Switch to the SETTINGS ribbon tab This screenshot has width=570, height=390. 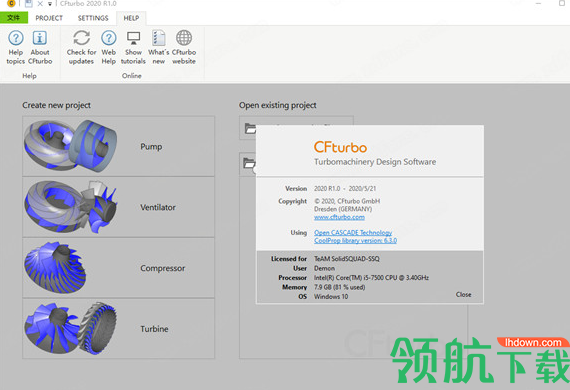pyautogui.click(x=93, y=18)
